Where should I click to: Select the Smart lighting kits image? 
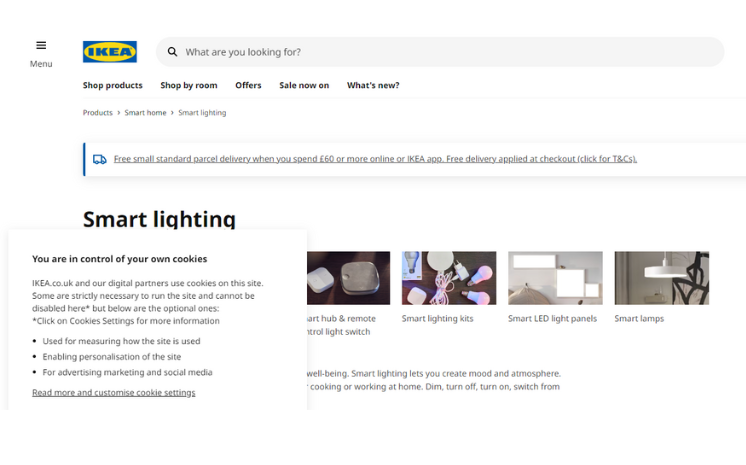[x=448, y=278]
